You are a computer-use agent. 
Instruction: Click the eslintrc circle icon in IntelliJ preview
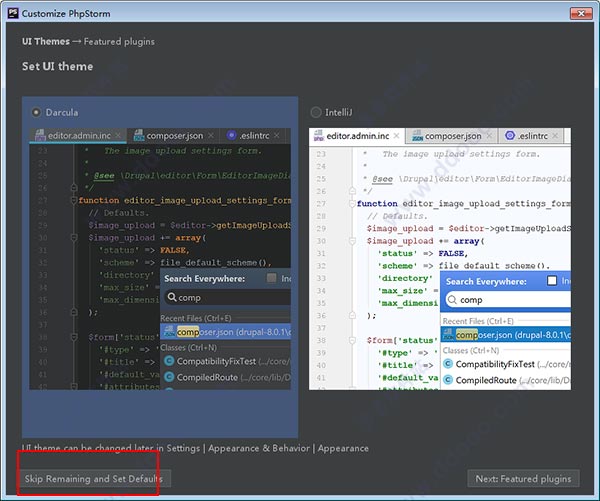(x=510, y=135)
